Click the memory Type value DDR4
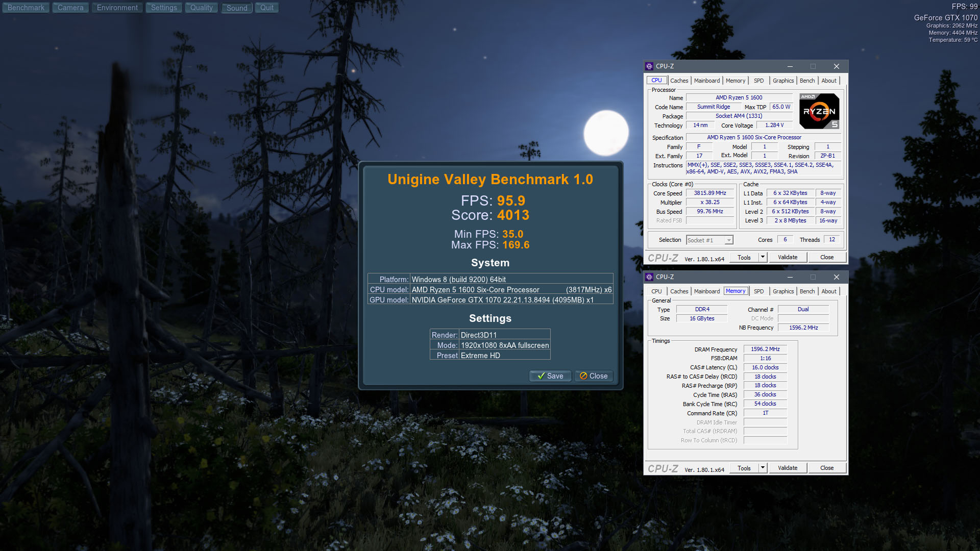The height and width of the screenshot is (551, 980). (x=702, y=310)
